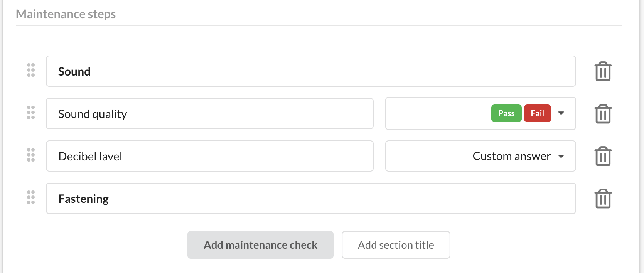Click the green Pass badge
This screenshot has height=273, width=644.
506,113
